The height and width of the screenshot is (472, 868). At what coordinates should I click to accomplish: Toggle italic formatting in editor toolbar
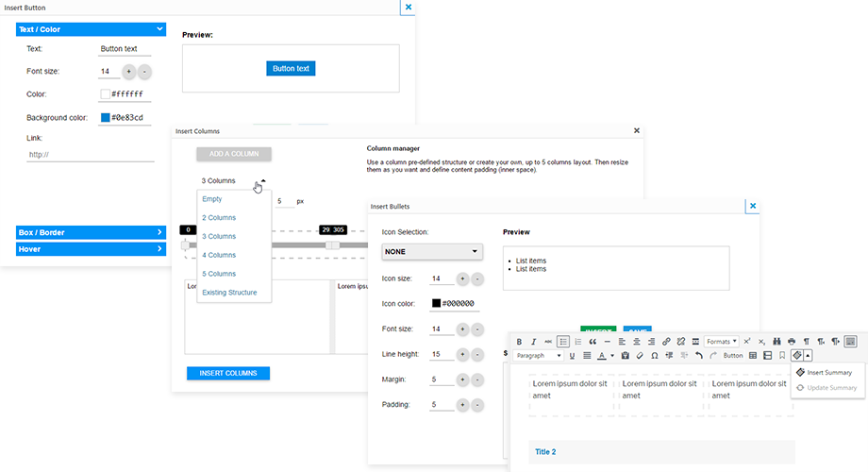coord(534,342)
